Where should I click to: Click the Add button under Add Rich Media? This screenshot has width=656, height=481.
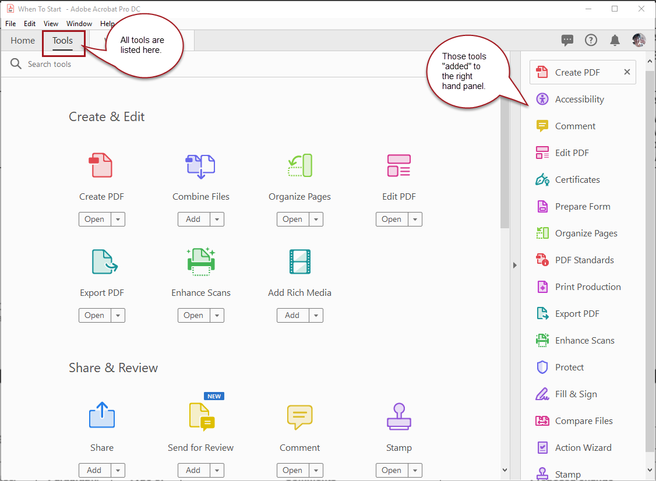pos(292,315)
